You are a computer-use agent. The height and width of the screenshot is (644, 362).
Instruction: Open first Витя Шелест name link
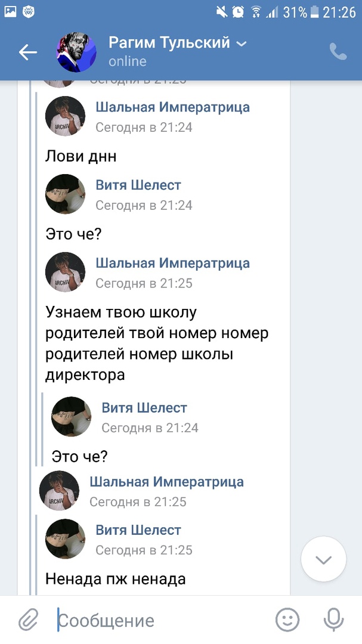(x=138, y=185)
